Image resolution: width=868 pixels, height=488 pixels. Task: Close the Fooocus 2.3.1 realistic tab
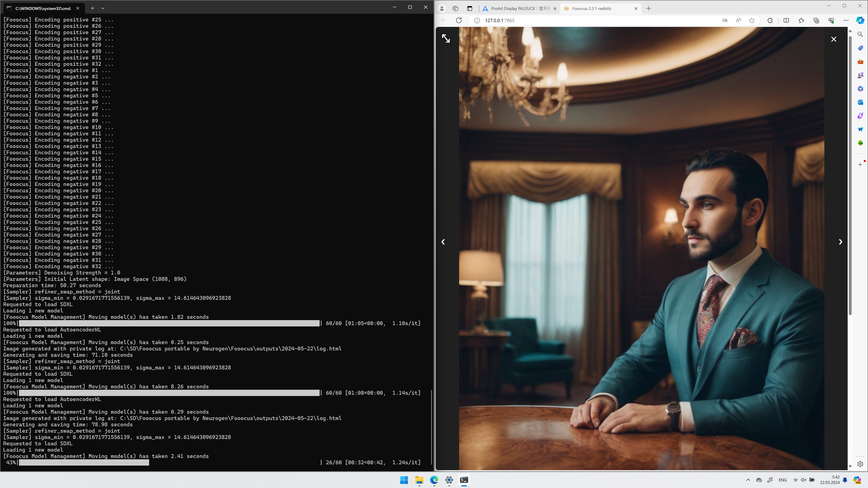tap(636, 8)
